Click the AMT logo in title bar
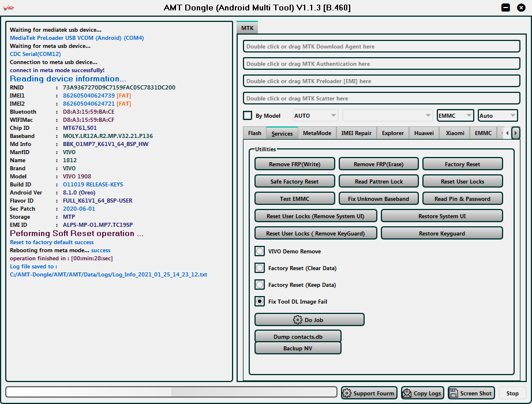 point(9,8)
